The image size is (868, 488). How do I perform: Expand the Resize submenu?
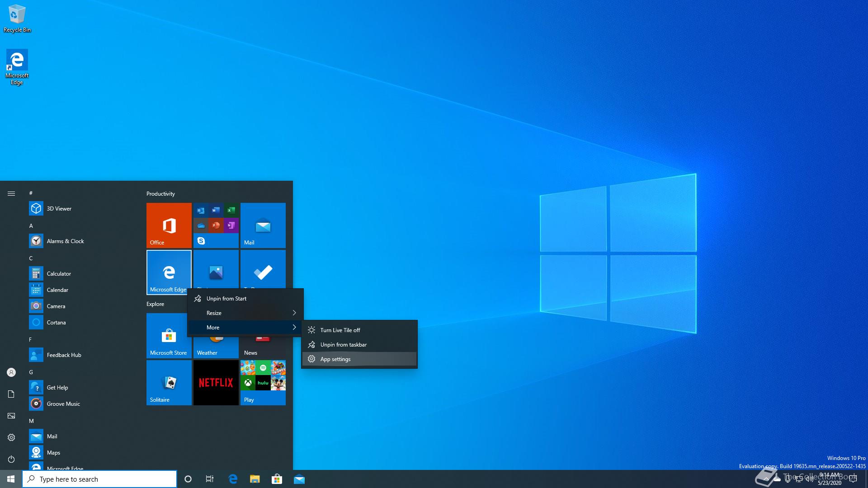(x=245, y=313)
